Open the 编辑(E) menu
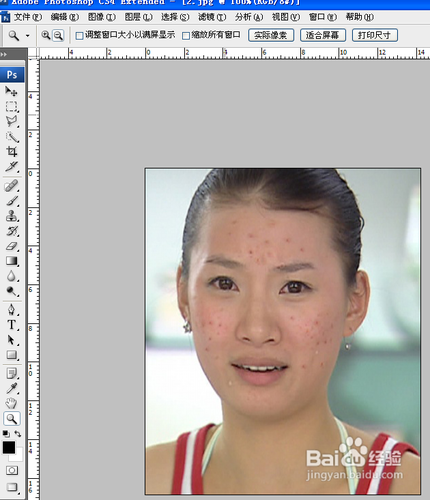This screenshot has height=500, width=430. (x=65, y=17)
